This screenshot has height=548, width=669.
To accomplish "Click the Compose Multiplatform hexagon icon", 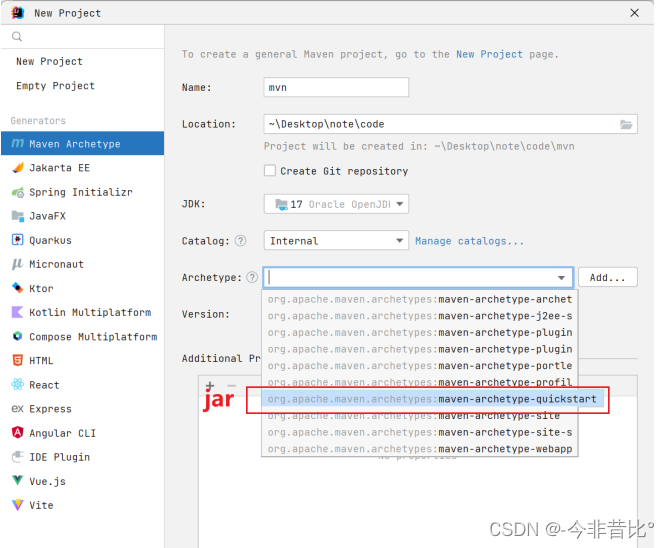I will pyautogui.click(x=17, y=336).
